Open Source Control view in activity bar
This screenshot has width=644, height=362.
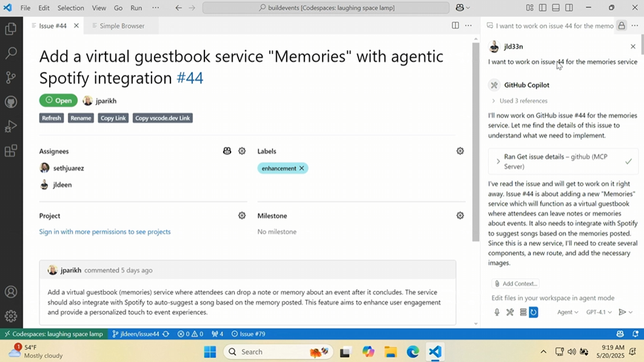[11, 77]
